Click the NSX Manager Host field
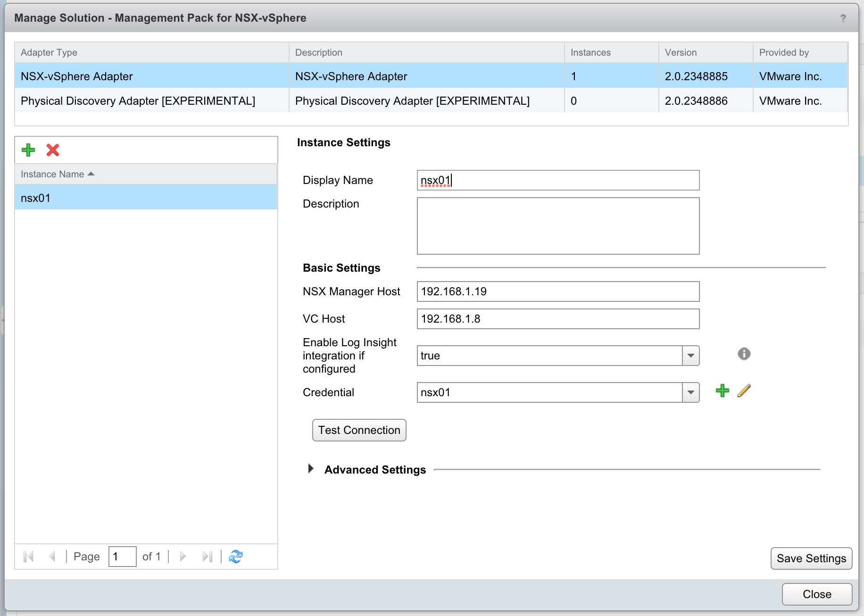The height and width of the screenshot is (616, 864). pos(558,291)
